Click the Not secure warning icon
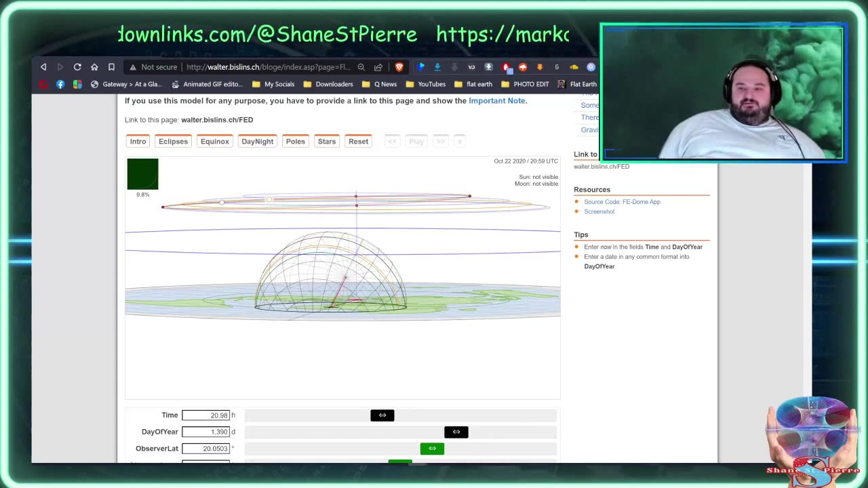 click(133, 67)
